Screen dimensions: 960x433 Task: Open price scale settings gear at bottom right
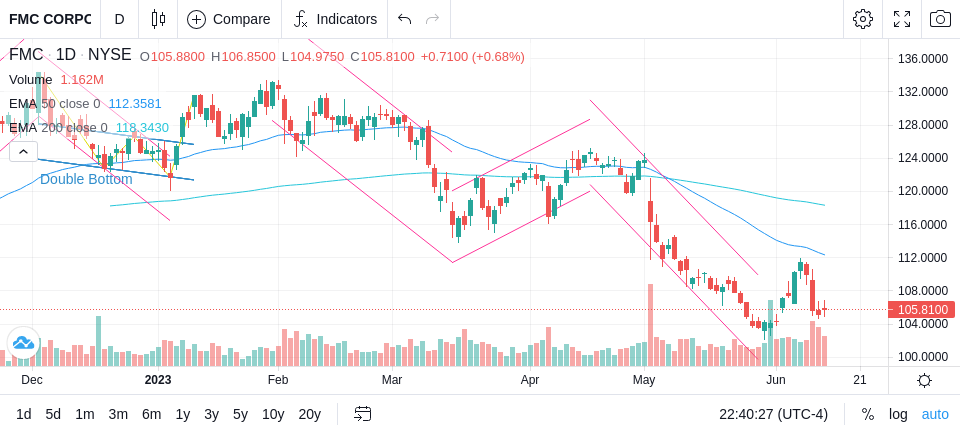tap(924, 380)
